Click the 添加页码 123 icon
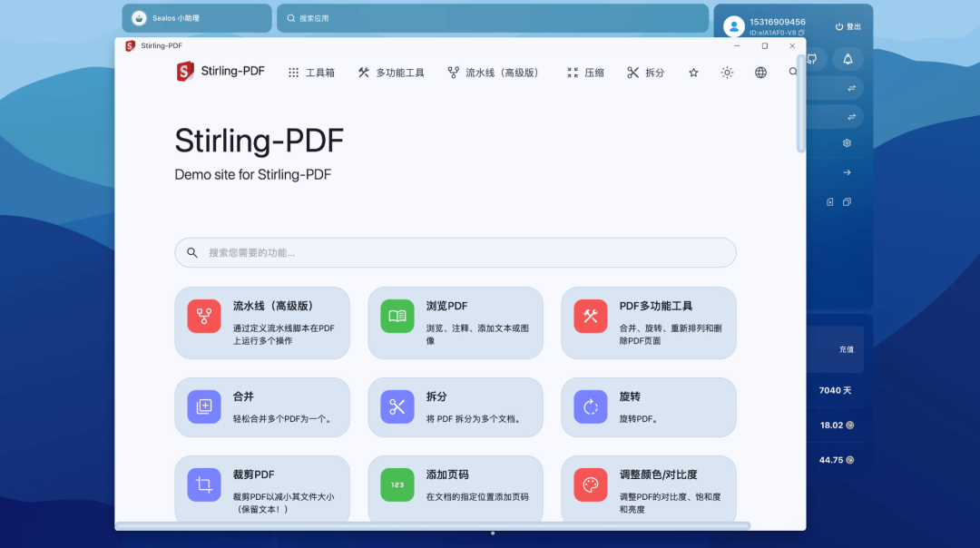The image size is (980, 548). [x=397, y=484]
